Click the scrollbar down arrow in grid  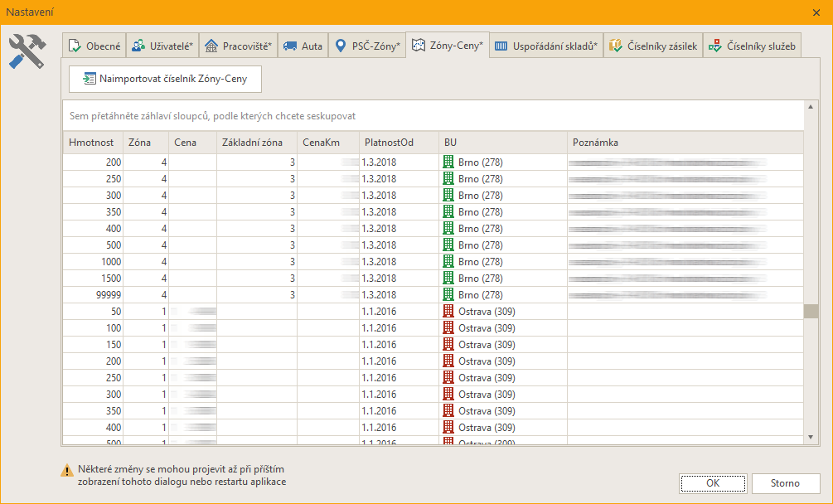pos(811,436)
